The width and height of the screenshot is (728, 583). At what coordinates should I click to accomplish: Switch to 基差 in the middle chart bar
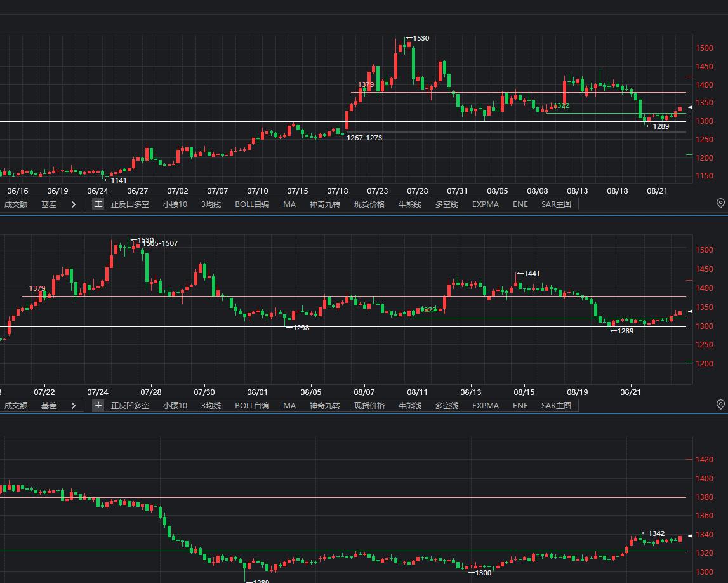[x=49, y=406]
